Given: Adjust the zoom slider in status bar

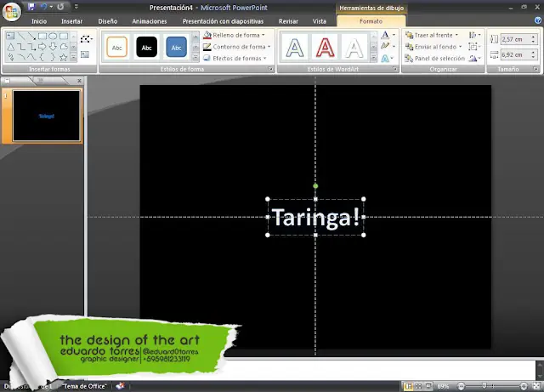Looking at the screenshot, I should click(x=485, y=386).
